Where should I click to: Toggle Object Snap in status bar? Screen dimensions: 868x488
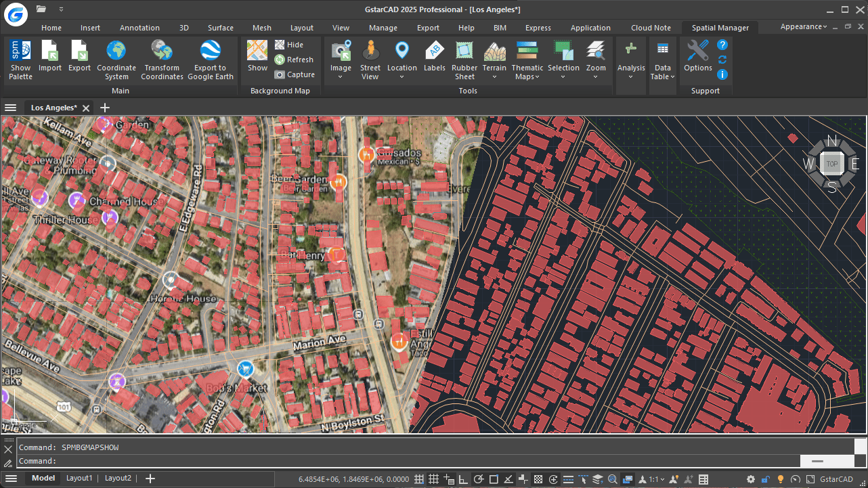point(494,479)
